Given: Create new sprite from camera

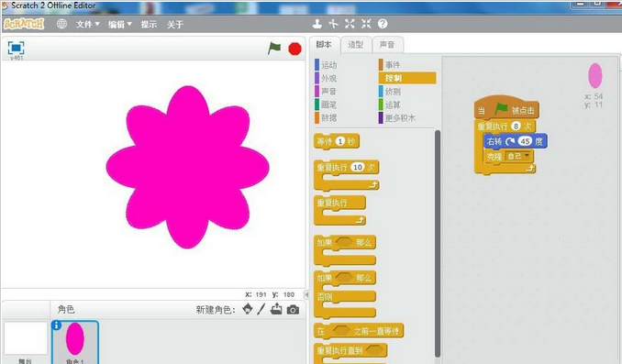Looking at the screenshot, I should click(x=293, y=309).
